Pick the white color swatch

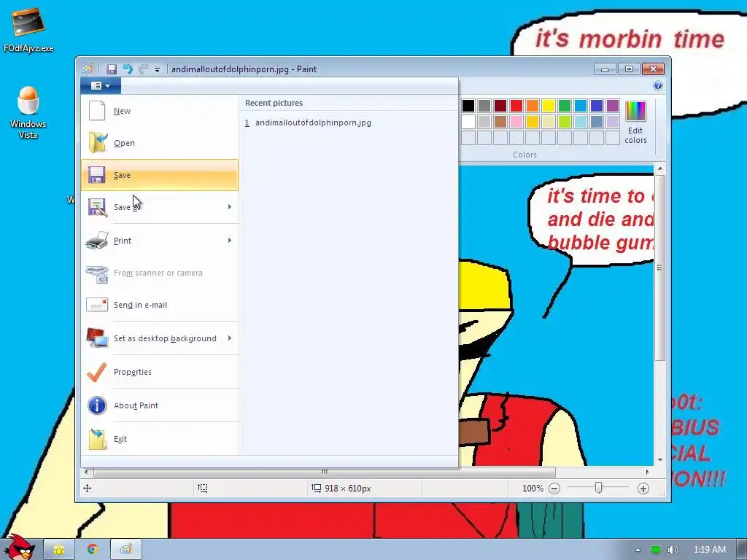468,122
